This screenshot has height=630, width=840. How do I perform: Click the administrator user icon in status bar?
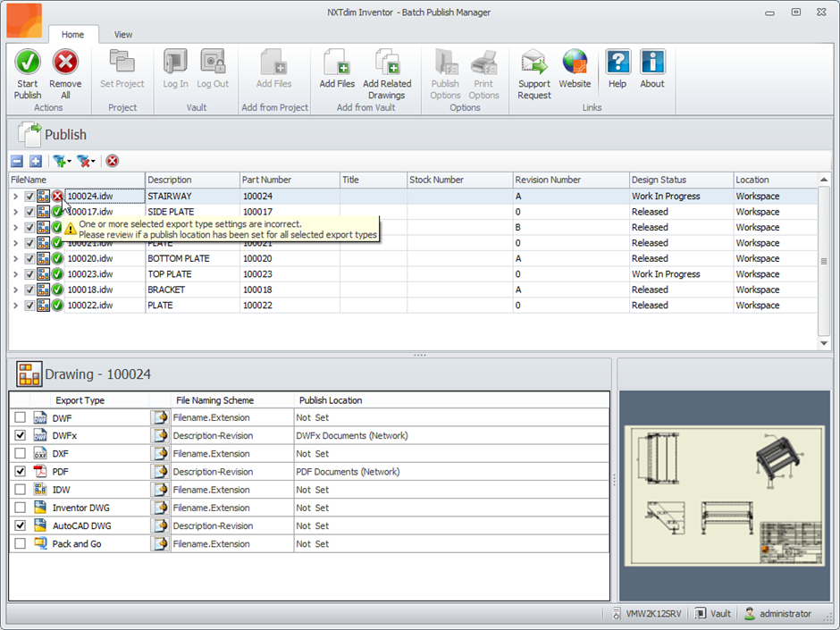click(x=750, y=613)
